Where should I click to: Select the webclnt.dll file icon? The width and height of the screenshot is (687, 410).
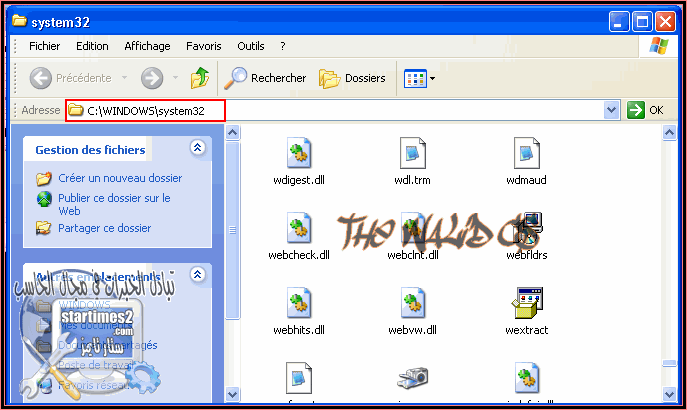tap(412, 228)
